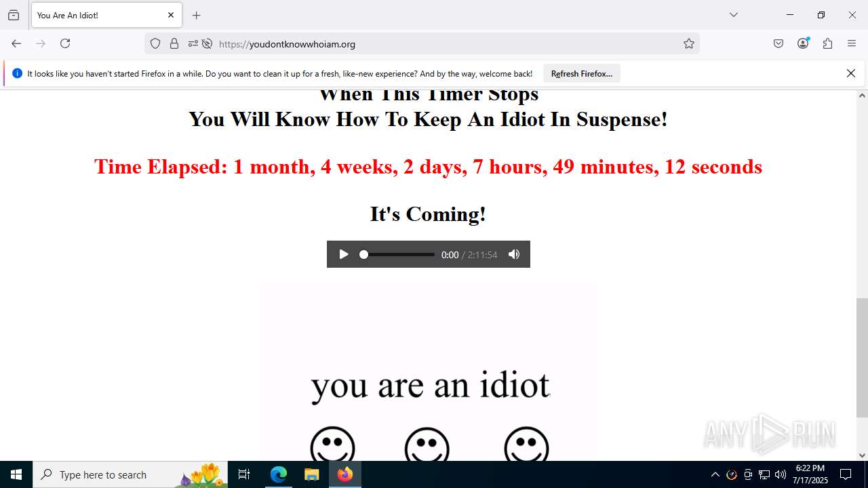Click the page vertical scrollbar thumb
The image size is (868, 488).
point(862,357)
